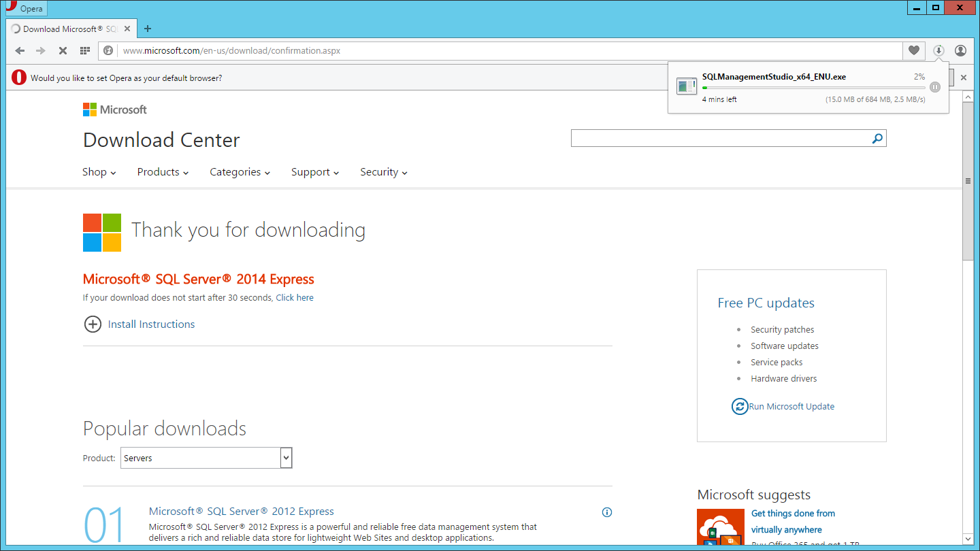Image resolution: width=980 pixels, height=551 pixels.
Task: Submit search with magnifier icon
Action: pos(878,139)
